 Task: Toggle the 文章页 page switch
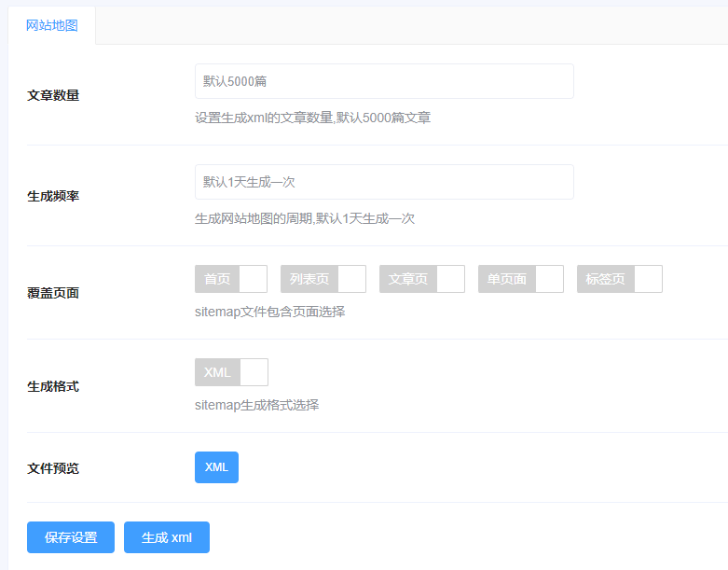(x=422, y=279)
